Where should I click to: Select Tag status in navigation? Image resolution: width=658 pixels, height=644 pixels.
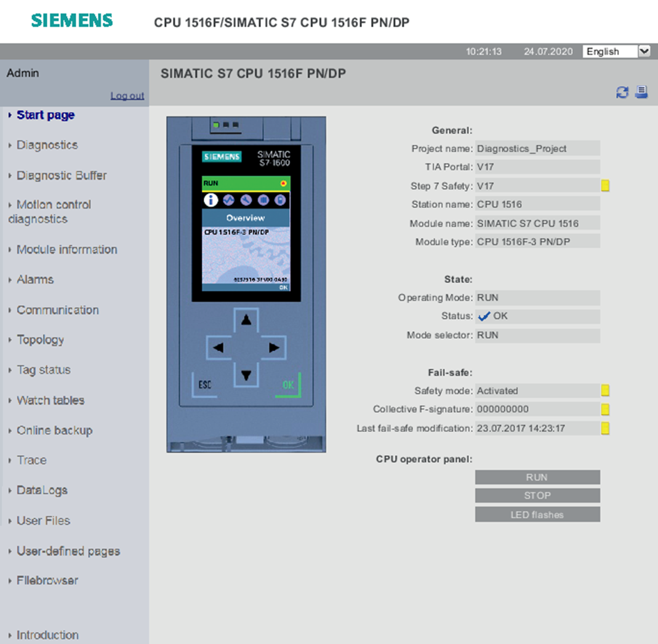[x=43, y=370]
